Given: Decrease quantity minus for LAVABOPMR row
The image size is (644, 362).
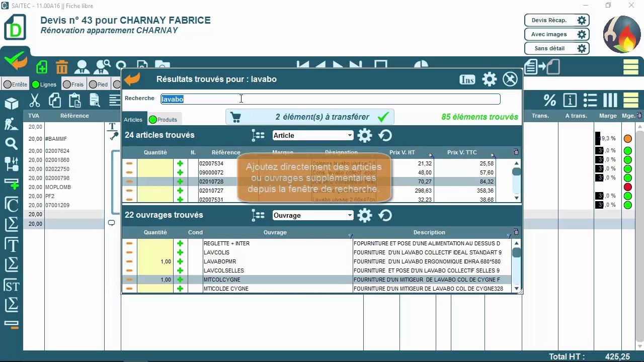Looking at the screenshot, I should click(x=129, y=261).
